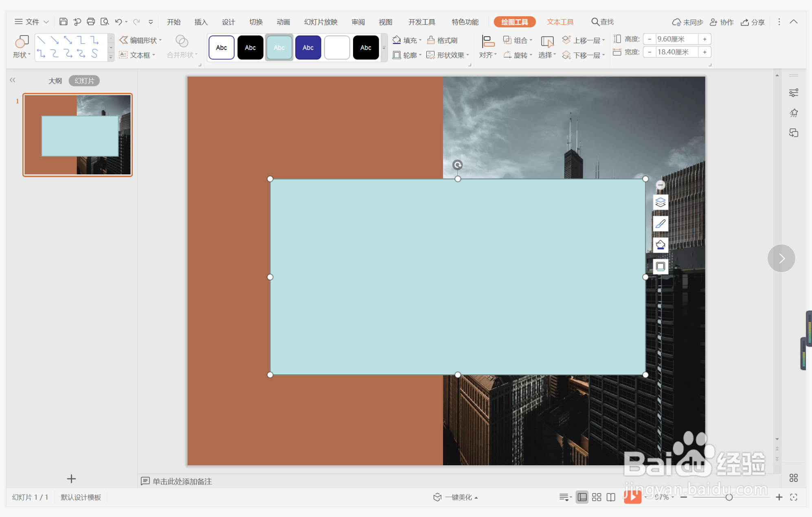Image resolution: width=812 pixels, height=517 pixels.
Task: Open the sidebar replace shapes icon
Action: [x=793, y=133]
